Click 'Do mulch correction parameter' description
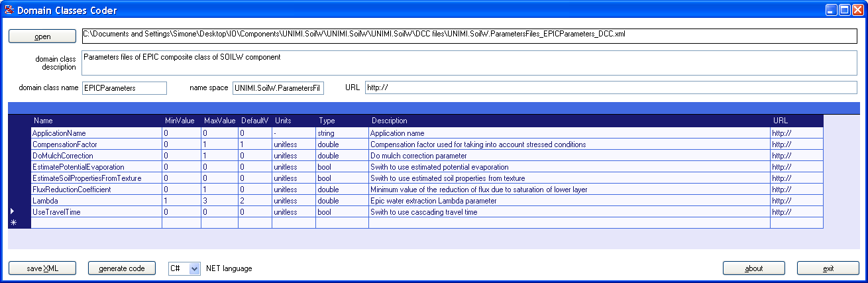The height and width of the screenshot is (283, 868). pyautogui.click(x=570, y=156)
